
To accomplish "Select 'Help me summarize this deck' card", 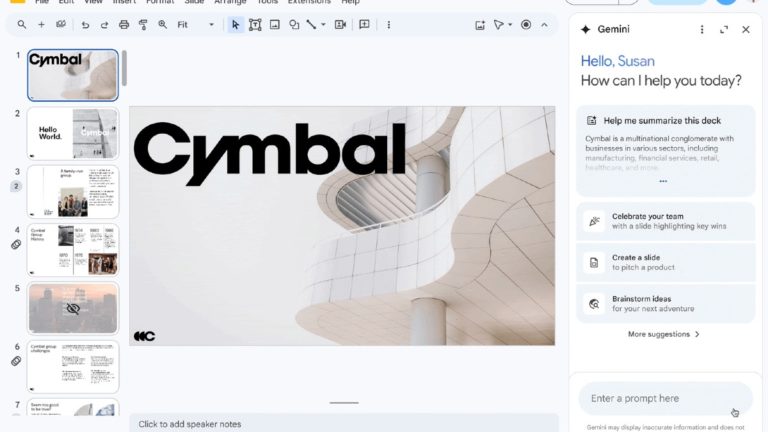I will (x=666, y=151).
